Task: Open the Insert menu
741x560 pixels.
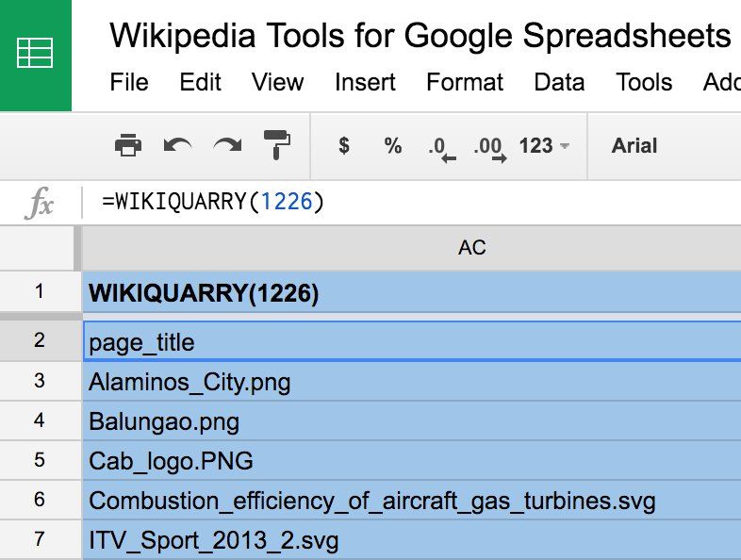Action: [x=363, y=82]
